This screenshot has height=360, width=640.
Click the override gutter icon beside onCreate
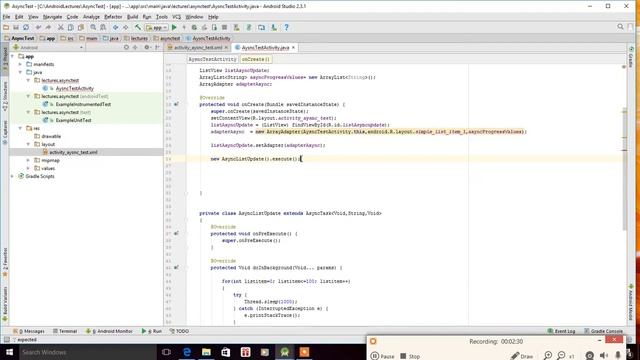pyautogui.click(x=176, y=104)
